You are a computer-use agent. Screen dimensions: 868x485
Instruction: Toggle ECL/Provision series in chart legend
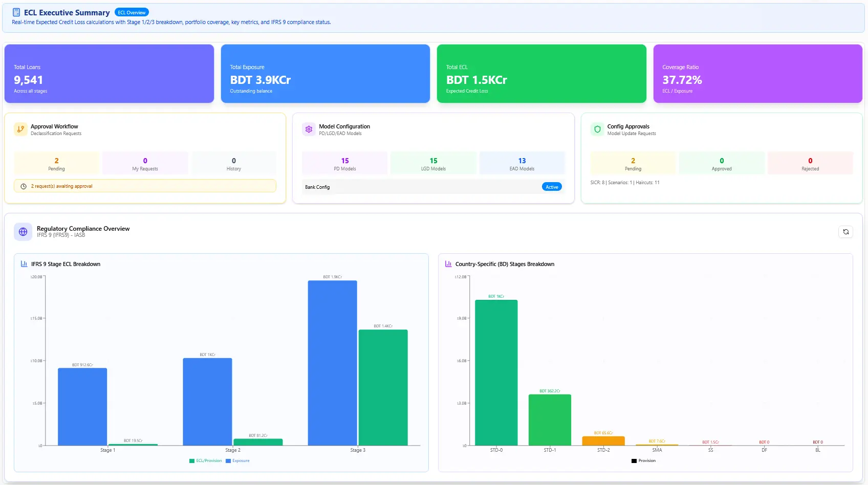coord(206,461)
